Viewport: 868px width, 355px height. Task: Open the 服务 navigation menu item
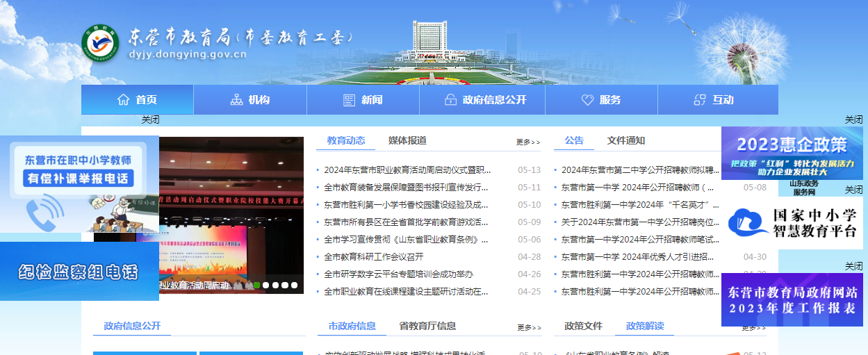[x=601, y=100]
